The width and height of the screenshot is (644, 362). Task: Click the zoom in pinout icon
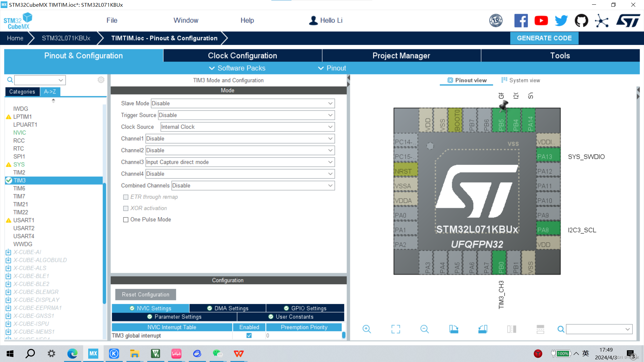click(367, 329)
